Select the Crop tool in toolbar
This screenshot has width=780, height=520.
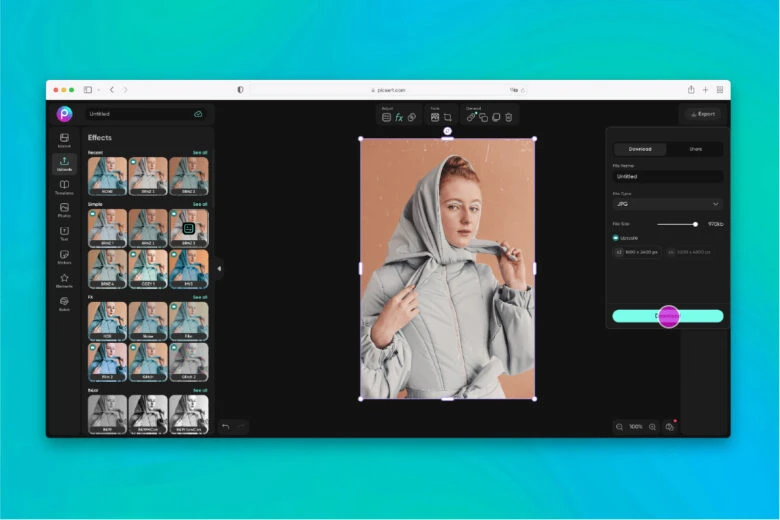tap(447, 117)
